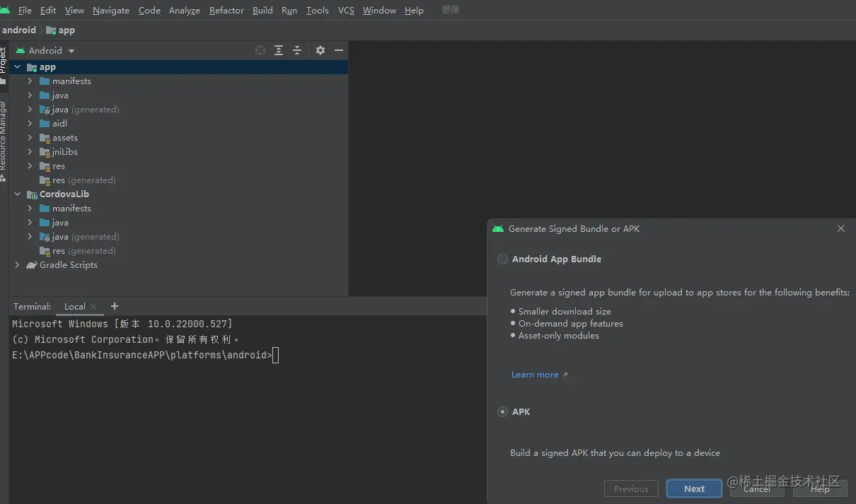Open the VCS menu
856x504 pixels.
(346, 10)
